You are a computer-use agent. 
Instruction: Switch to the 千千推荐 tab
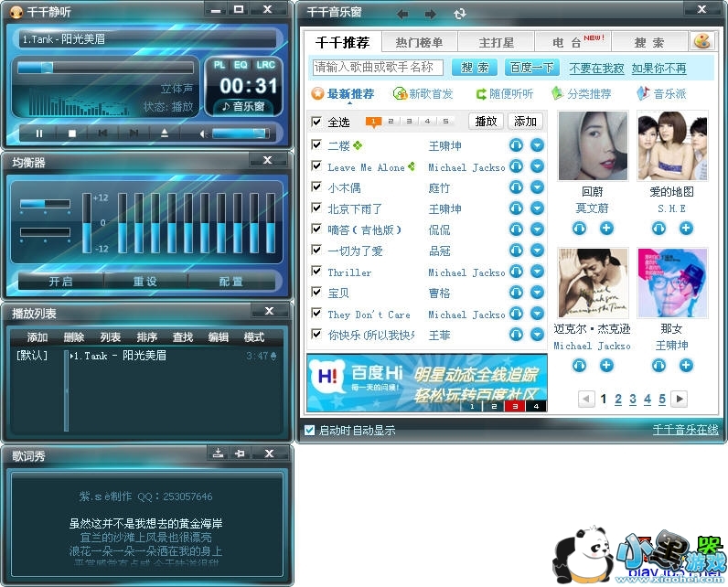(343, 43)
